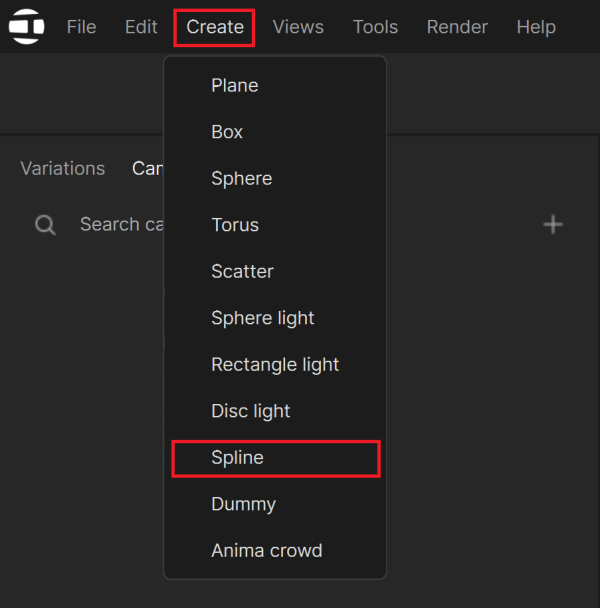Select Box in the Create dropdown
Viewport: 600px width, 608px height.
click(275, 132)
